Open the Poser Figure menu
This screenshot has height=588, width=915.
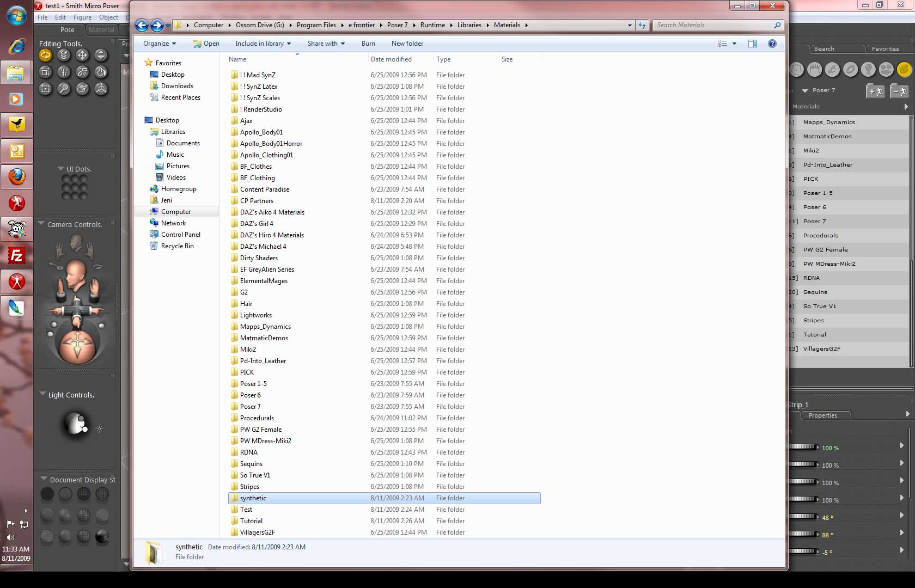click(x=83, y=17)
